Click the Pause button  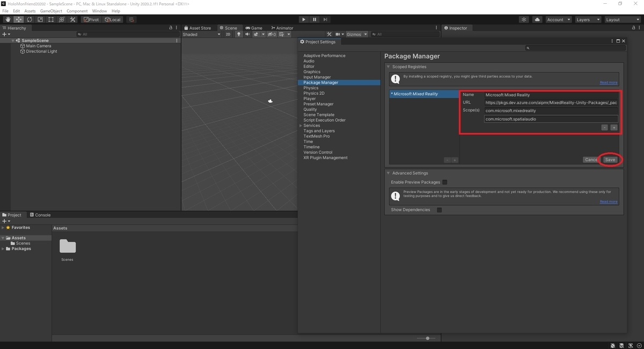pyautogui.click(x=314, y=19)
